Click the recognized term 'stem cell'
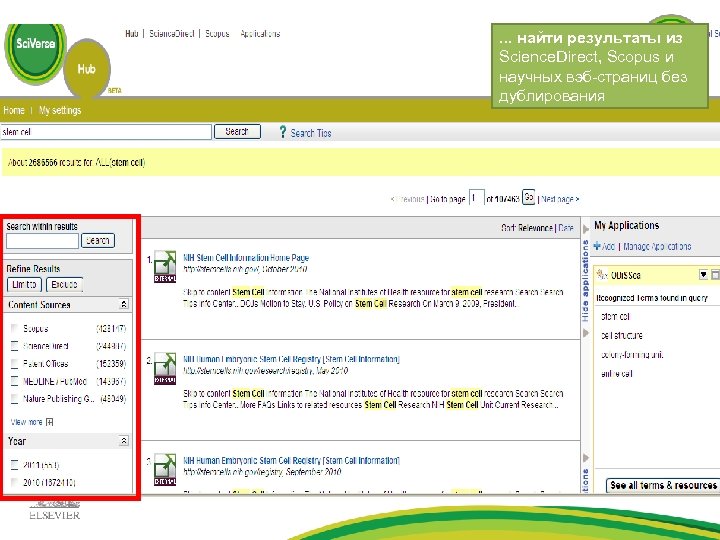Screen dimensions: 720x540 (615, 316)
